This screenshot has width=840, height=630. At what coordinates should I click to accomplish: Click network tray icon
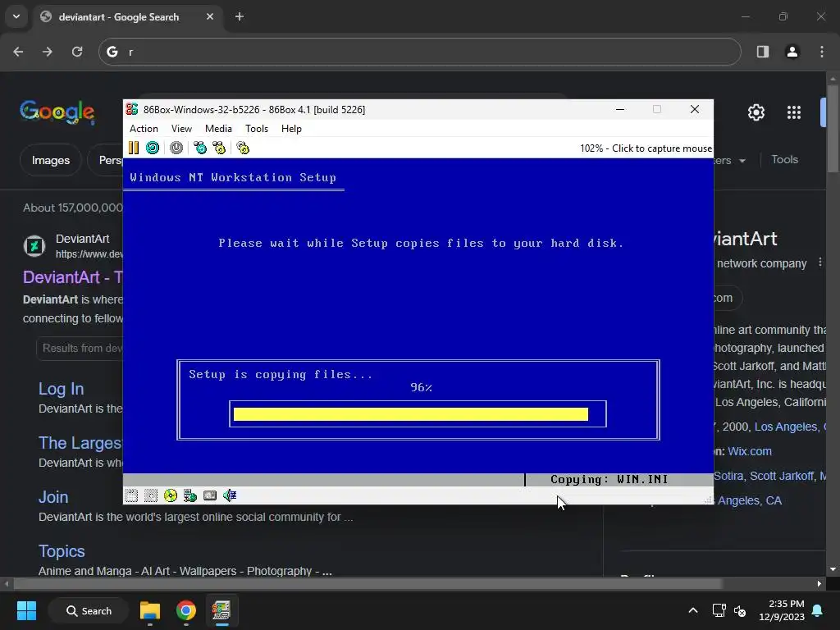pyautogui.click(x=719, y=610)
